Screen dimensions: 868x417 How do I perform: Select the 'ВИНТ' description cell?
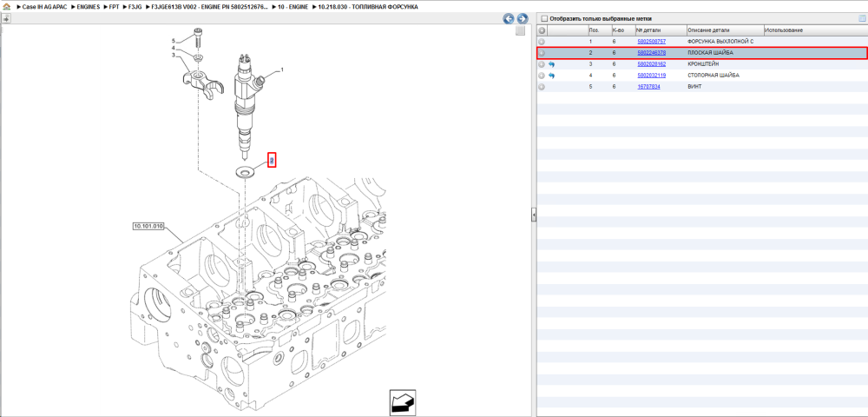tap(694, 87)
